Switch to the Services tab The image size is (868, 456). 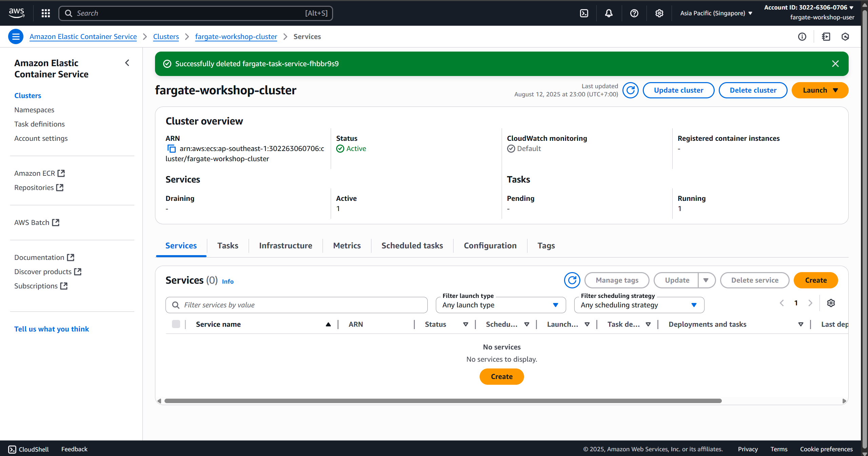pyautogui.click(x=181, y=246)
